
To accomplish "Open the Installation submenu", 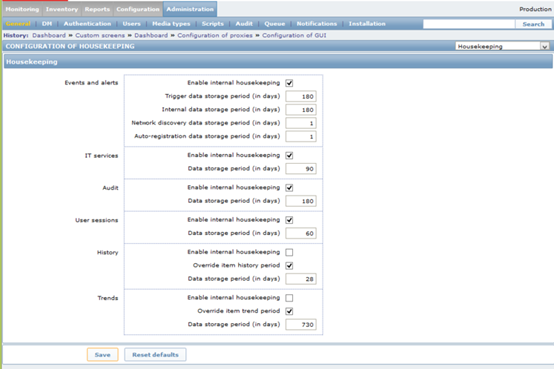I will [367, 24].
